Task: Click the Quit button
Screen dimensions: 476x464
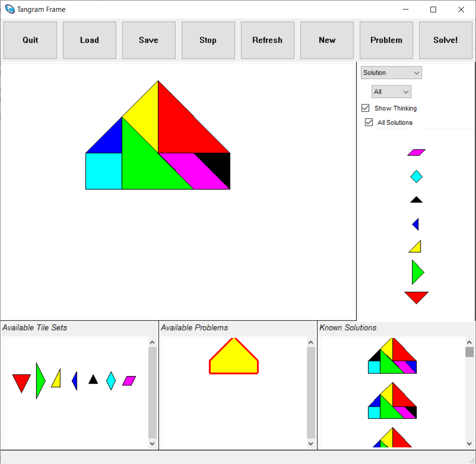Action: click(30, 40)
